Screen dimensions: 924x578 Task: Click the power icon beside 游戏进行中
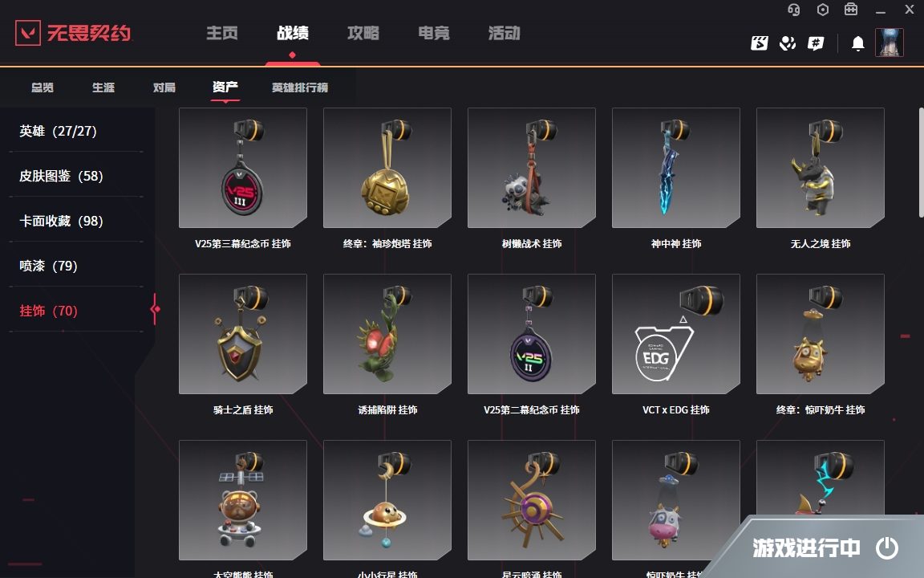pos(886,548)
